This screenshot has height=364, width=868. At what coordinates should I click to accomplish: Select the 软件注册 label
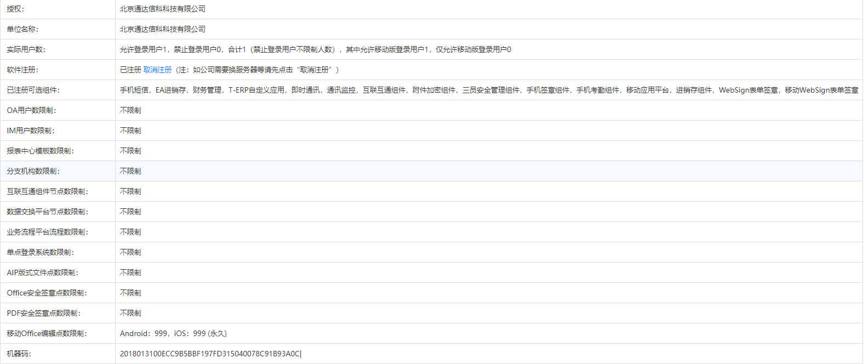[22, 70]
